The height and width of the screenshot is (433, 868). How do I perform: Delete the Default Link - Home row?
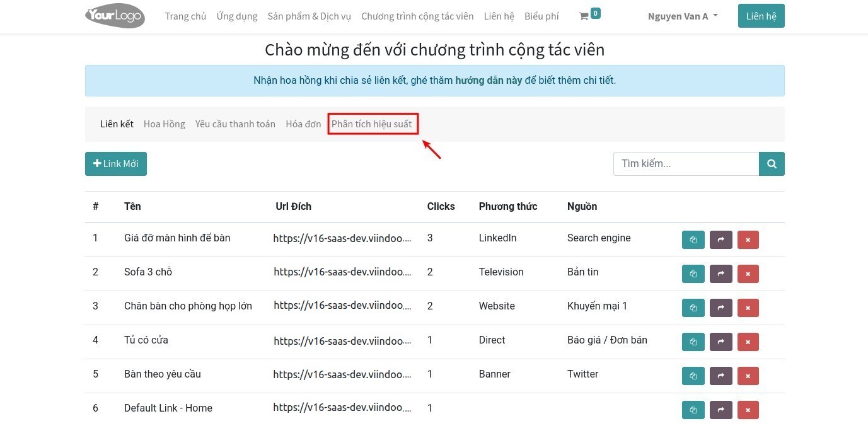pyautogui.click(x=748, y=410)
